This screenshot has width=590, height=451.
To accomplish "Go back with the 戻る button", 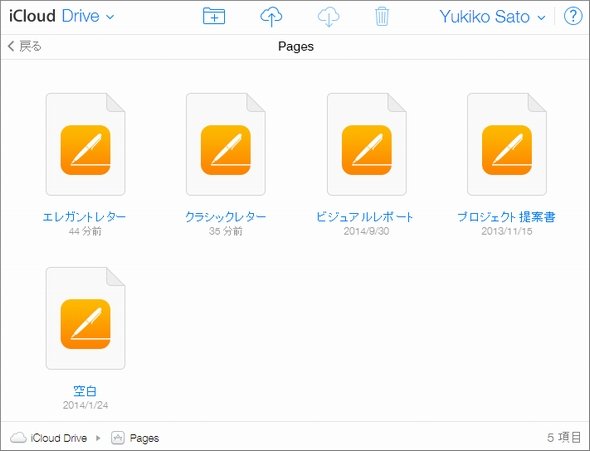I will [x=24, y=46].
